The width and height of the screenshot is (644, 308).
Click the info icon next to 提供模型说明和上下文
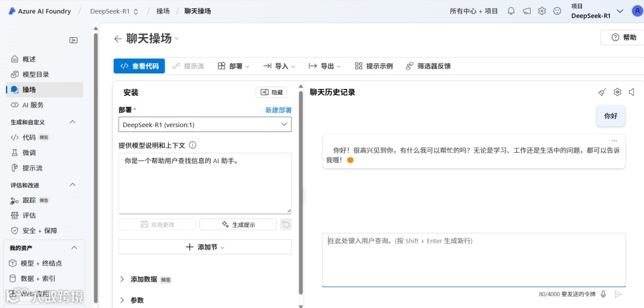(192, 145)
